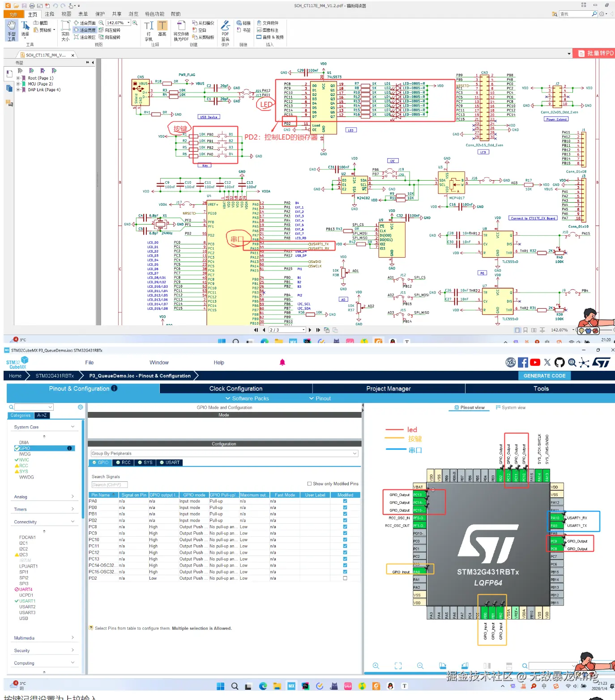Toggle the Modified checkbox for PC8 row

tap(345, 527)
